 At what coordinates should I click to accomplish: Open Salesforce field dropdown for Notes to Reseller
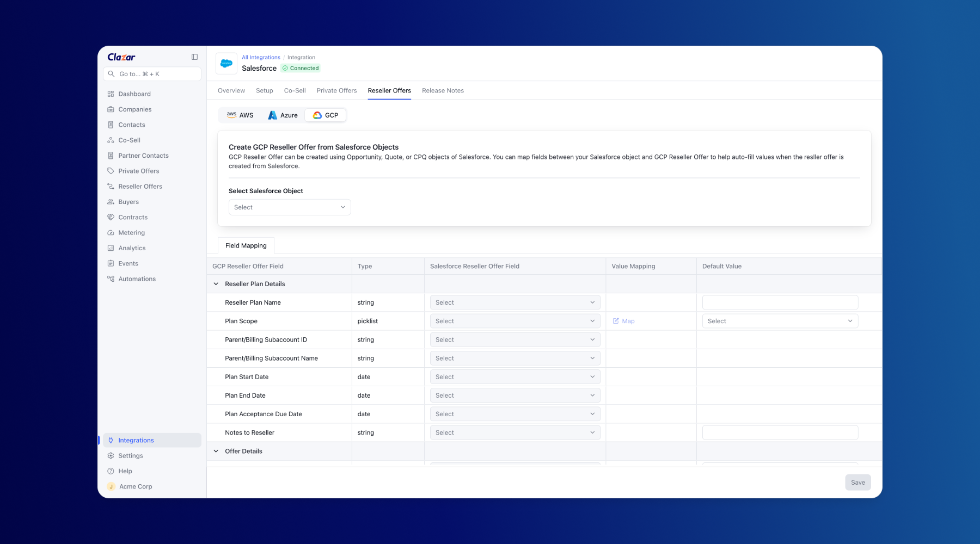pyautogui.click(x=515, y=432)
